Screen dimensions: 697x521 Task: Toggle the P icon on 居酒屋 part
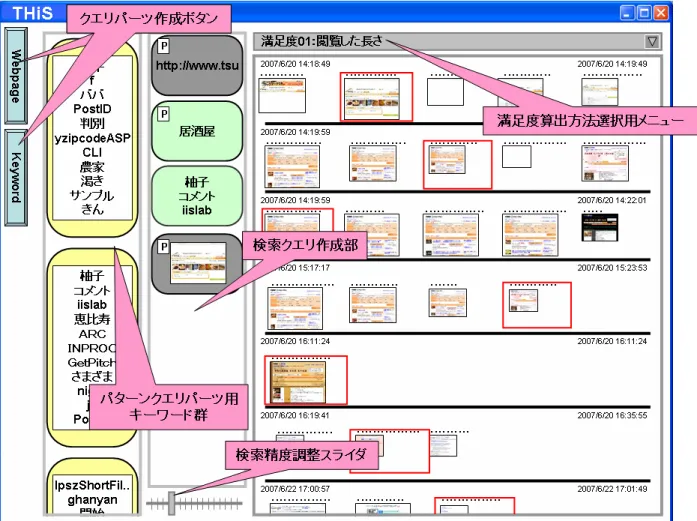164,114
